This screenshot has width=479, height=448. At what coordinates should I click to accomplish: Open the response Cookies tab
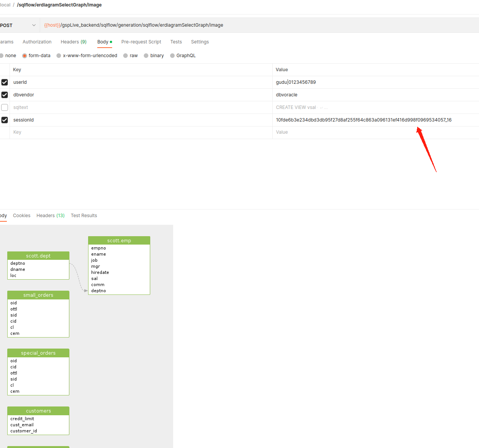click(21, 215)
